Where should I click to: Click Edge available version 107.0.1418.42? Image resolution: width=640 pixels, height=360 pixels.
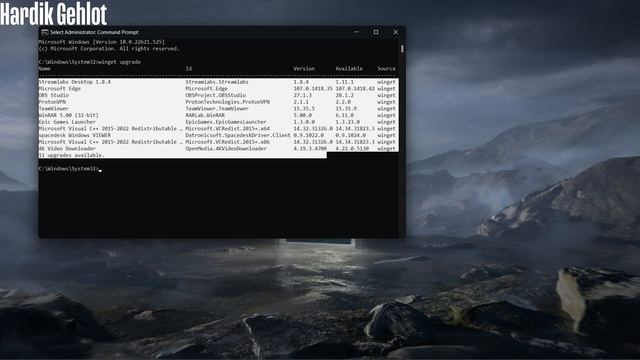(355, 89)
